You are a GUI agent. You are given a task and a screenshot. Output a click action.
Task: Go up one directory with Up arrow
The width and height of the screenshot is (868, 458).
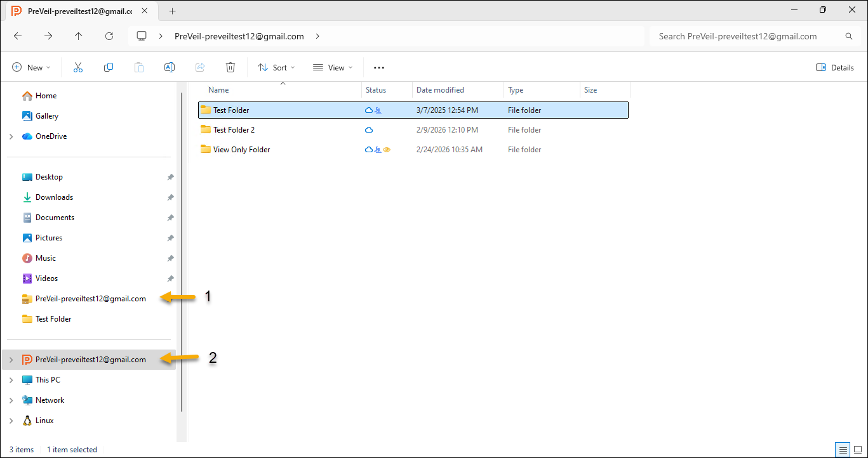pos(79,36)
